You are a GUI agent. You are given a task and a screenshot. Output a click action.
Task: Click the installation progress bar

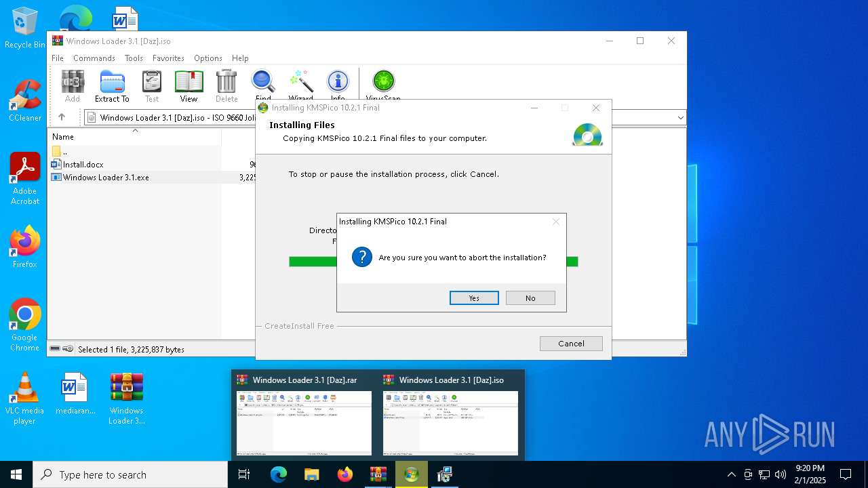[433, 262]
